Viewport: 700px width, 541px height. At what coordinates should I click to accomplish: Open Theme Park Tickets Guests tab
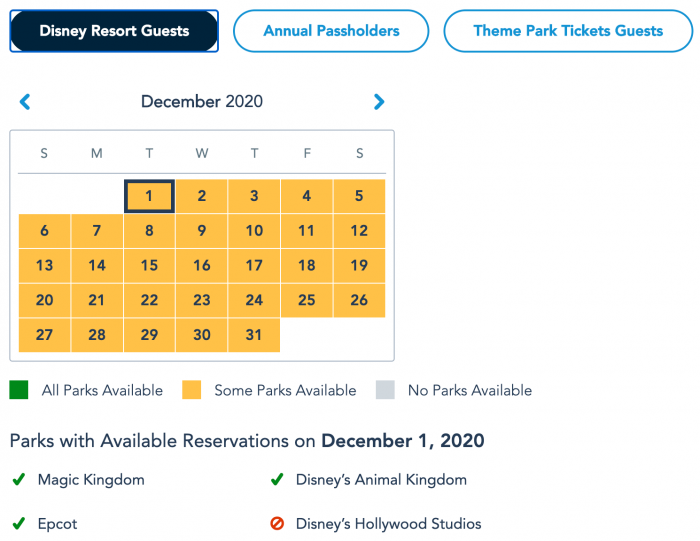[568, 31]
